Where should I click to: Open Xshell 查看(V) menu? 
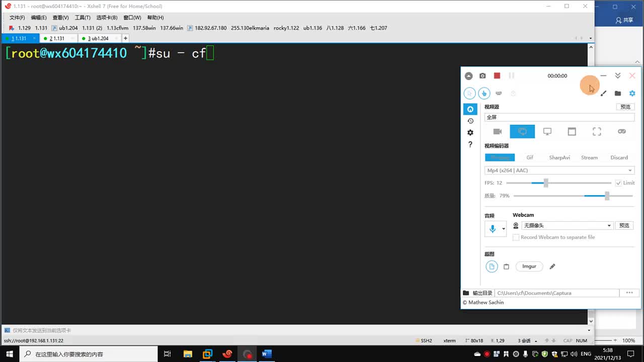point(60,18)
